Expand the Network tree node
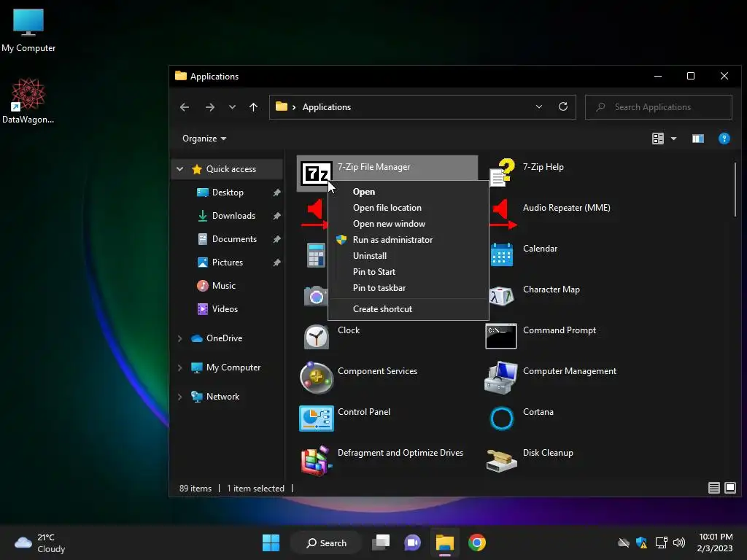This screenshot has height=560, width=747. (x=180, y=397)
